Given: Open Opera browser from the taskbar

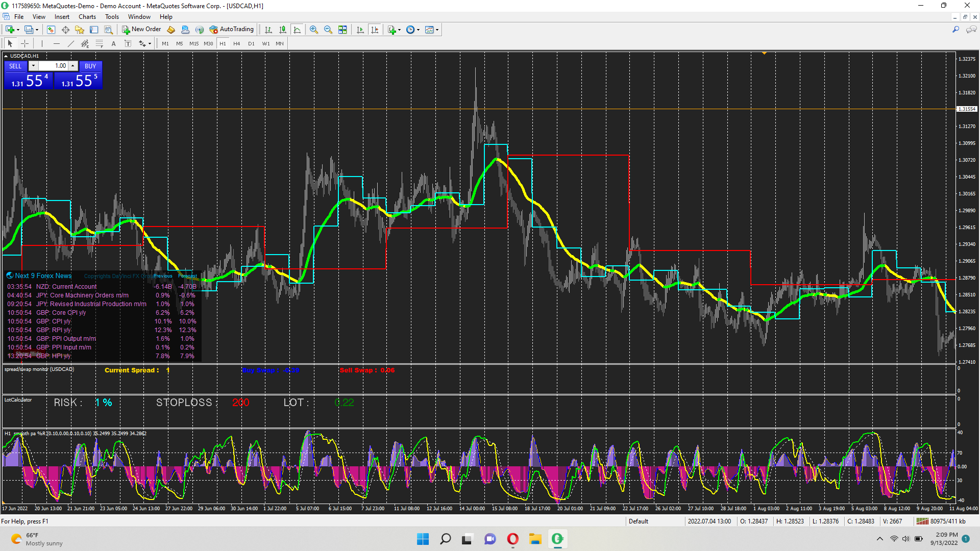Looking at the screenshot, I should pyautogui.click(x=512, y=539).
